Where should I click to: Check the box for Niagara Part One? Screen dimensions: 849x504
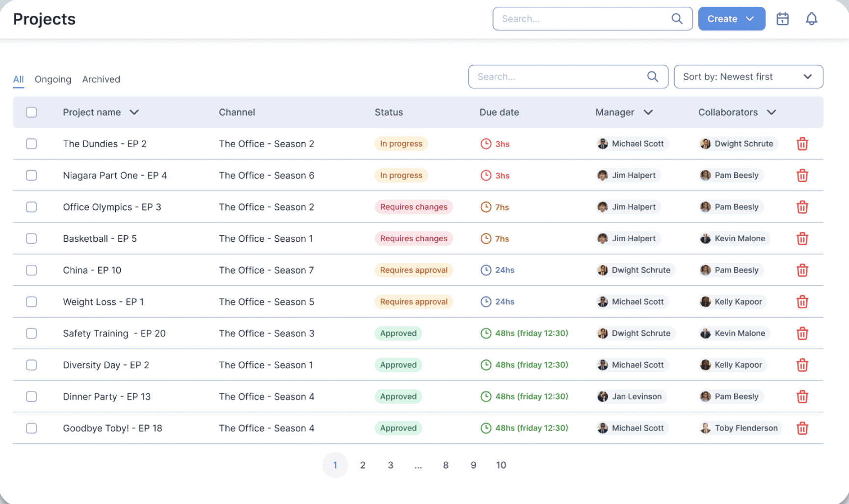pos(31,176)
